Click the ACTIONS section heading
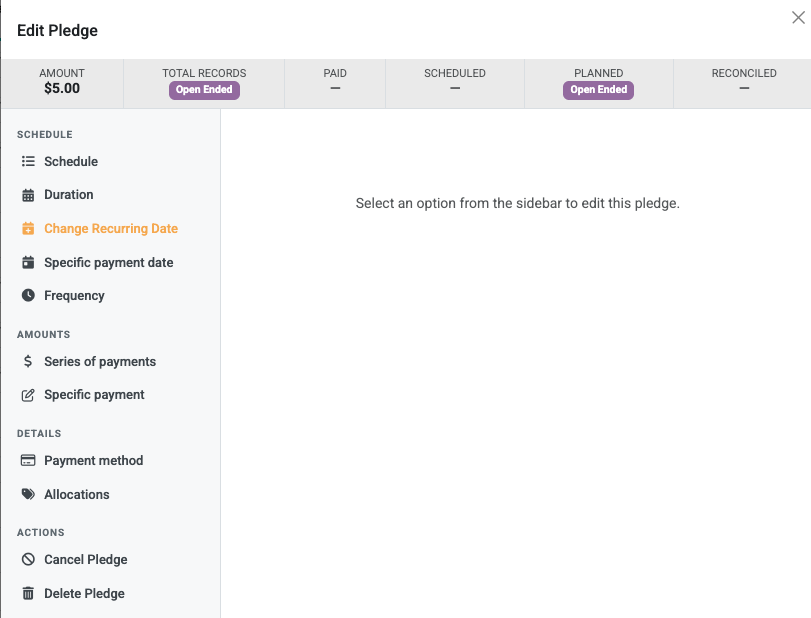The height and width of the screenshot is (618, 811). (x=41, y=533)
